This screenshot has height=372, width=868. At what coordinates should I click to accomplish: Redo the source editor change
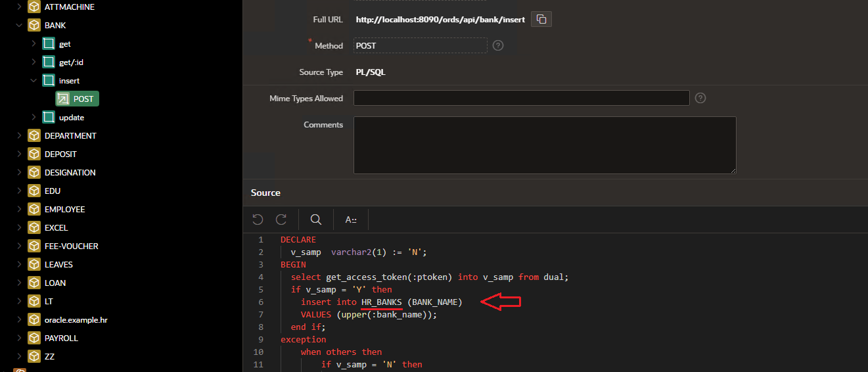tap(281, 220)
